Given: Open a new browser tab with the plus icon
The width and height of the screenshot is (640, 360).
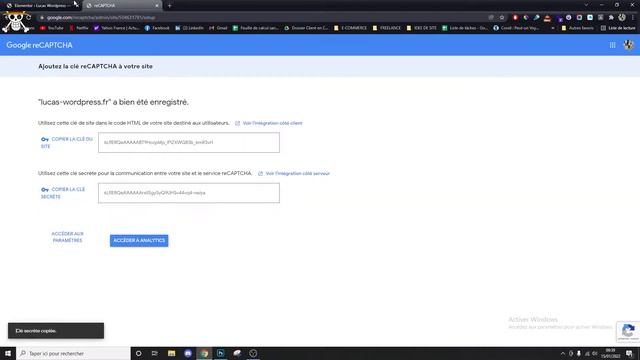Looking at the screenshot, I should pos(169,6).
